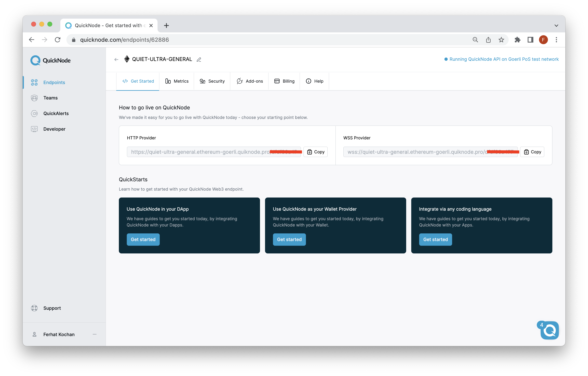The image size is (588, 376).
Task: Click the Support icon in sidebar
Action: 34,308
